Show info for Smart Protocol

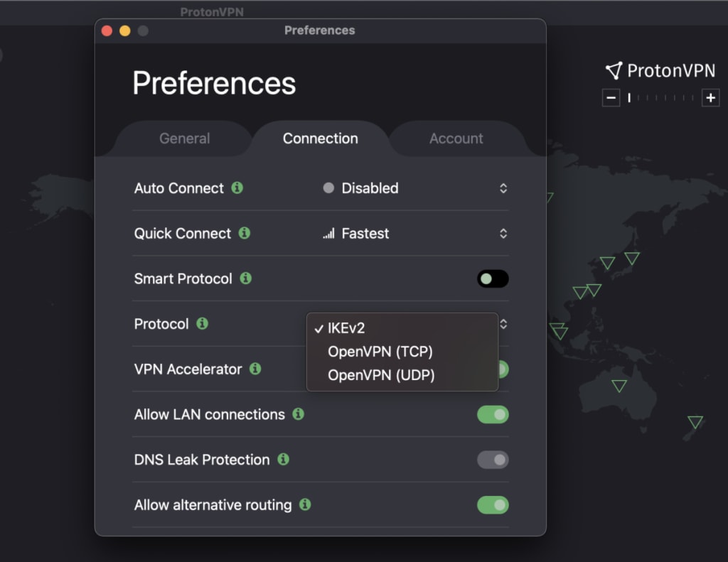245,279
